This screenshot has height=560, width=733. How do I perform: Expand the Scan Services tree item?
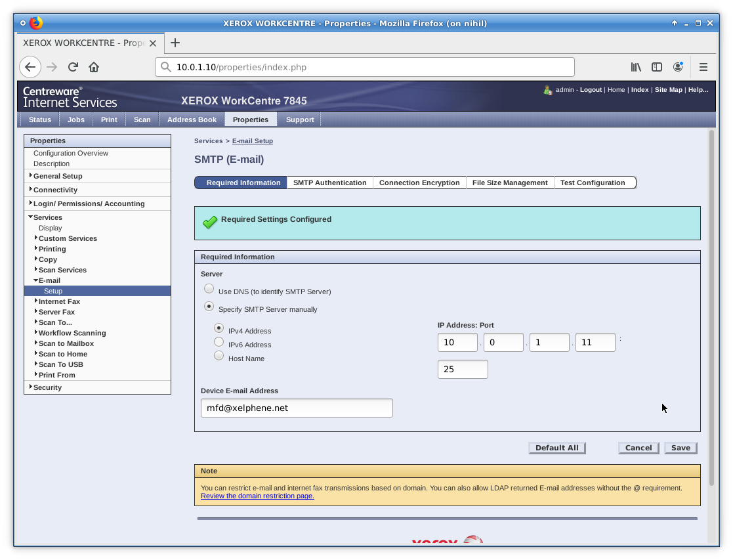tap(62, 270)
